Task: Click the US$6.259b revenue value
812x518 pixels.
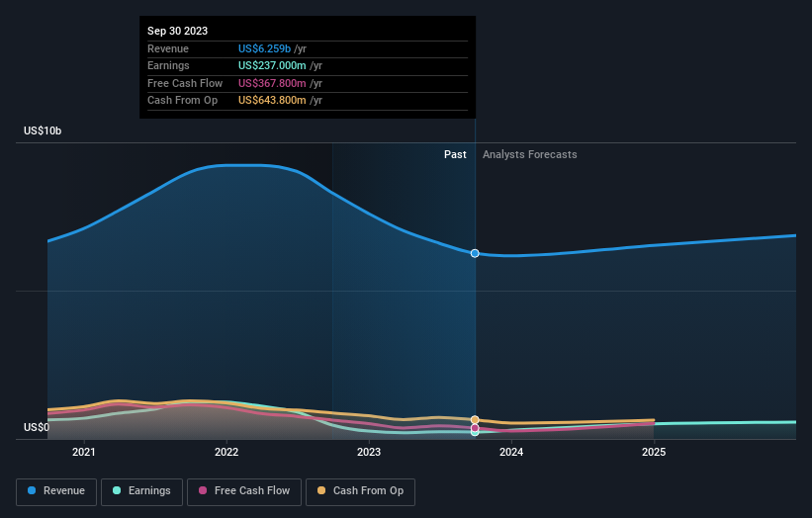Action: coord(264,48)
